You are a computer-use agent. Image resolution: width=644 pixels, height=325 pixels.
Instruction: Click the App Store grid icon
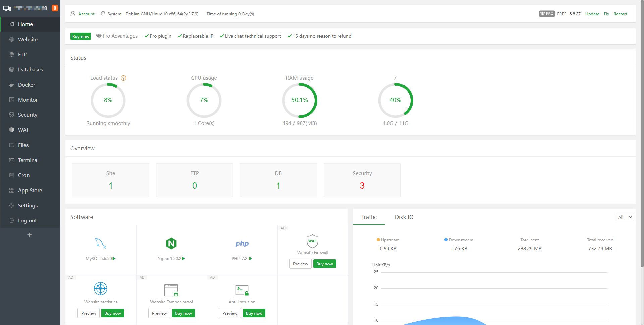click(x=12, y=190)
